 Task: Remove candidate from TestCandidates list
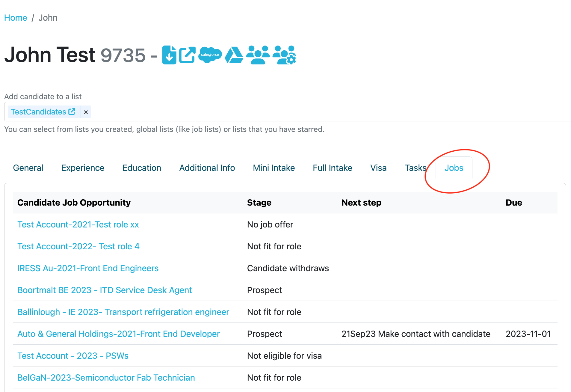(86, 112)
